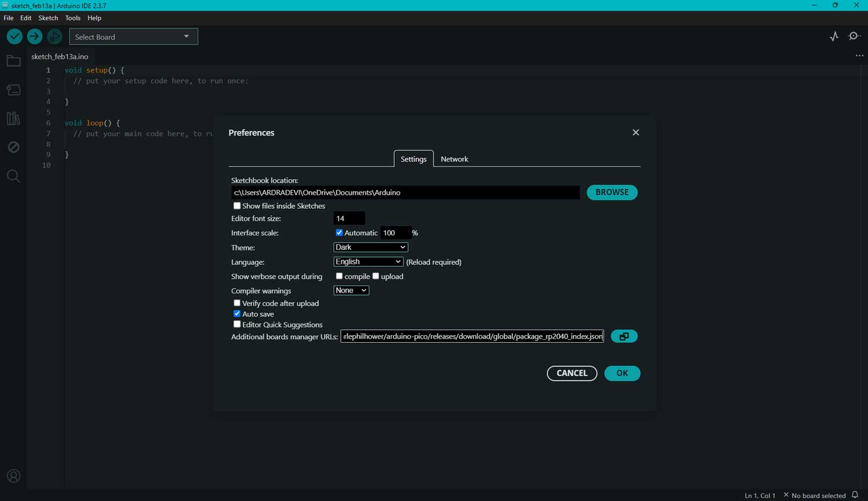Click the void setup() code line
Viewport: 868px width, 501px height.
click(x=94, y=70)
